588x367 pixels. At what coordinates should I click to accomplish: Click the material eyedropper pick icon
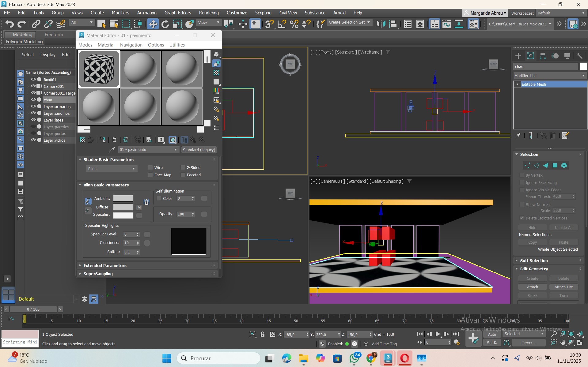coord(112,150)
